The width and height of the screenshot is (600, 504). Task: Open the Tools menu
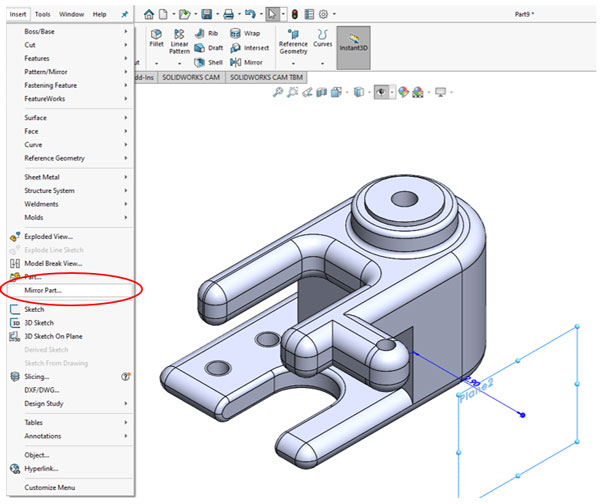click(x=42, y=15)
